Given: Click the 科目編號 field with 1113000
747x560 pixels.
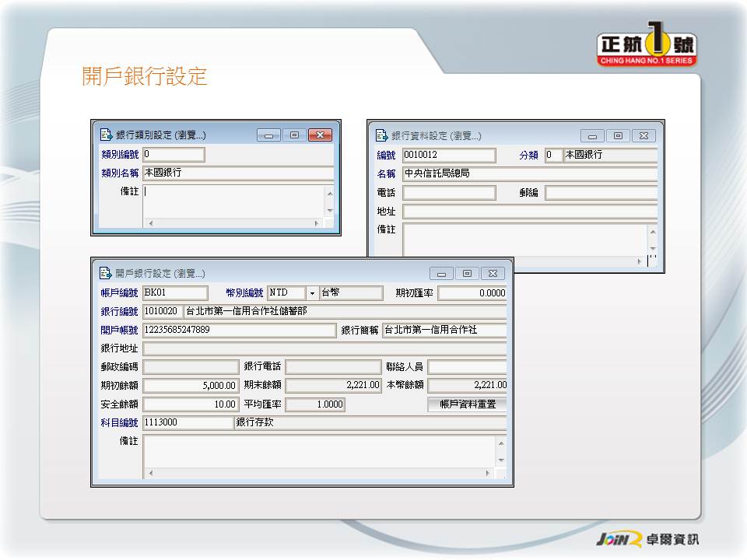Looking at the screenshot, I should [x=188, y=423].
